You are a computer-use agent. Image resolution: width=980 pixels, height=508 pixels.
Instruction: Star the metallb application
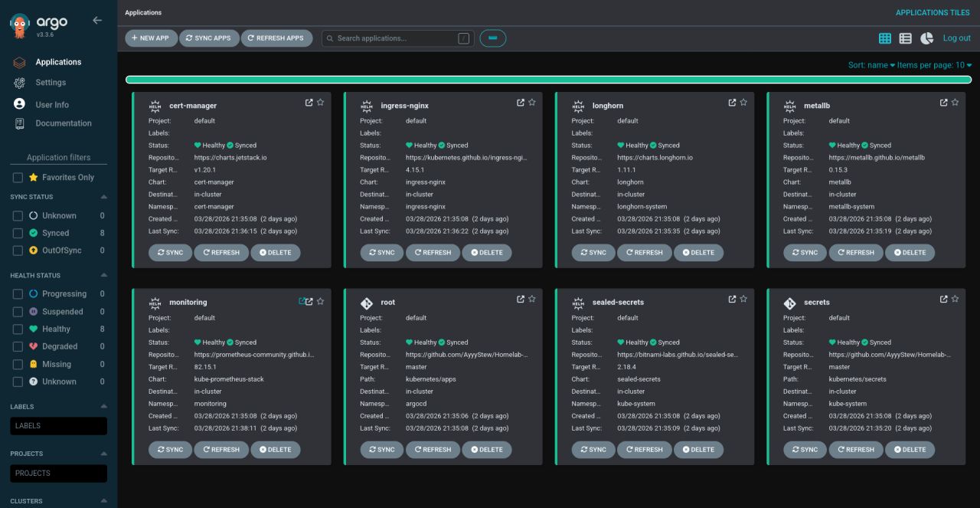click(x=955, y=103)
